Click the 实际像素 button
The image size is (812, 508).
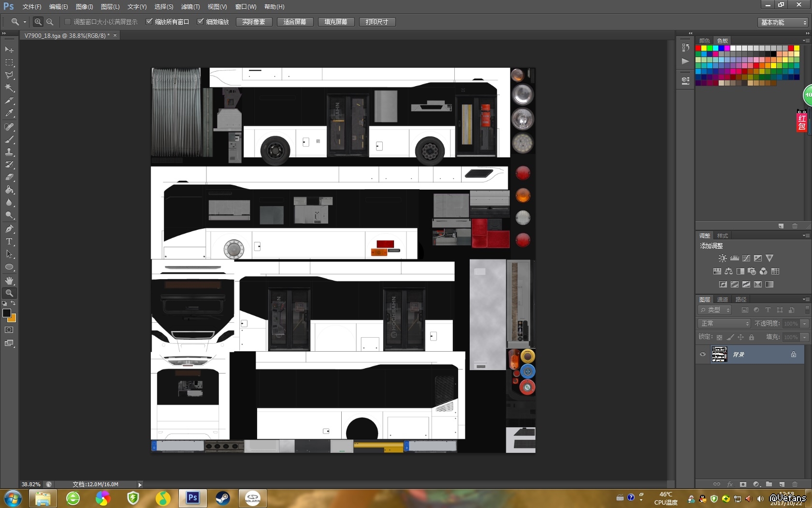click(254, 22)
